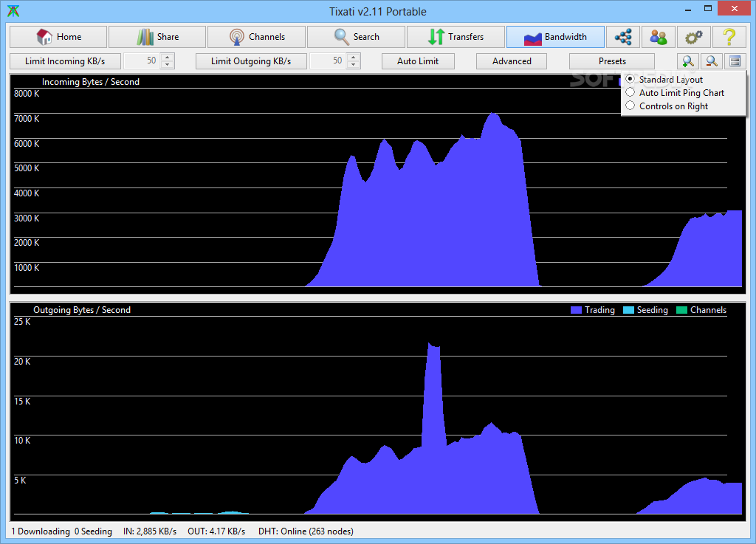Screen dimensions: 756x544
Task: Minimize the Tixati window
Action: [688, 9]
